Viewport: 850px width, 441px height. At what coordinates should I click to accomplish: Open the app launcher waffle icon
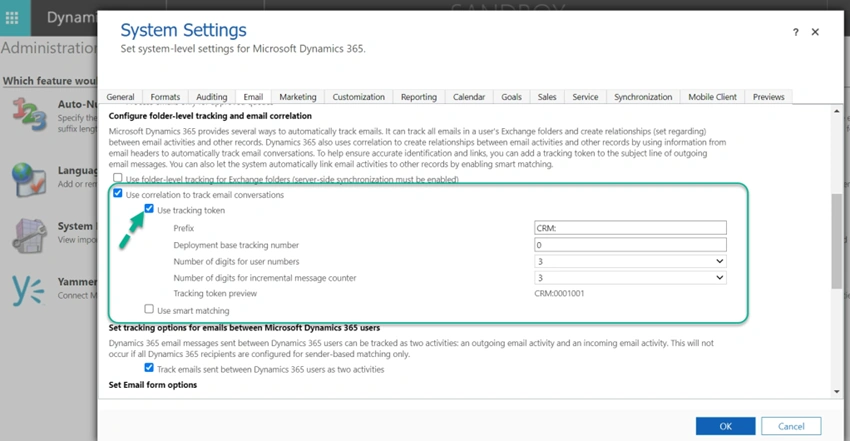pos(12,18)
